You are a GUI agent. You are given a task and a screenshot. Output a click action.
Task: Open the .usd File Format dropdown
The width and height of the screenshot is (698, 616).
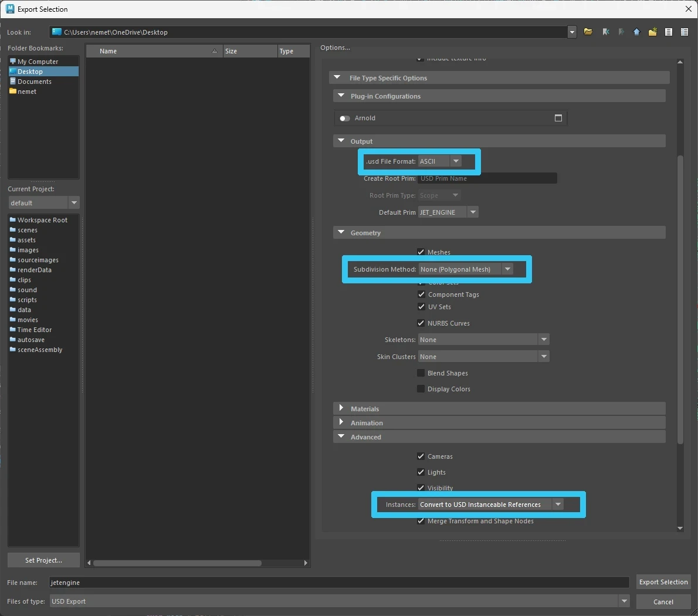(x=456, y=161)
